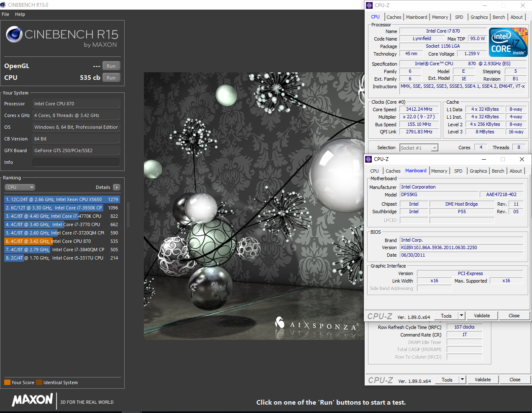532x413 pixels.
Task: Click Close button in front CPU-Z window
Action: tap(514, 316)
